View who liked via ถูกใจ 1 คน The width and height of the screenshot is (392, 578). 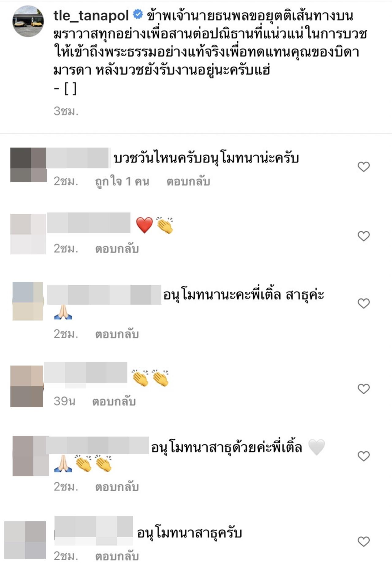point(122,182)
